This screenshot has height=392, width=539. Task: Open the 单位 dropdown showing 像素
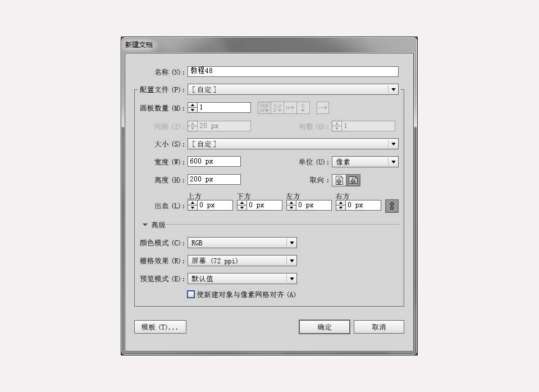393,161
